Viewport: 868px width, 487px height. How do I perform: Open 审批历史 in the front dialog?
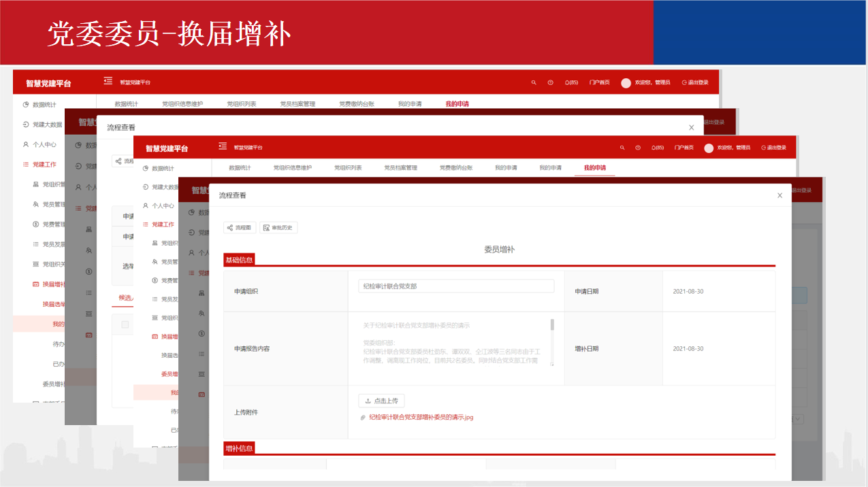tap(278, 228)
